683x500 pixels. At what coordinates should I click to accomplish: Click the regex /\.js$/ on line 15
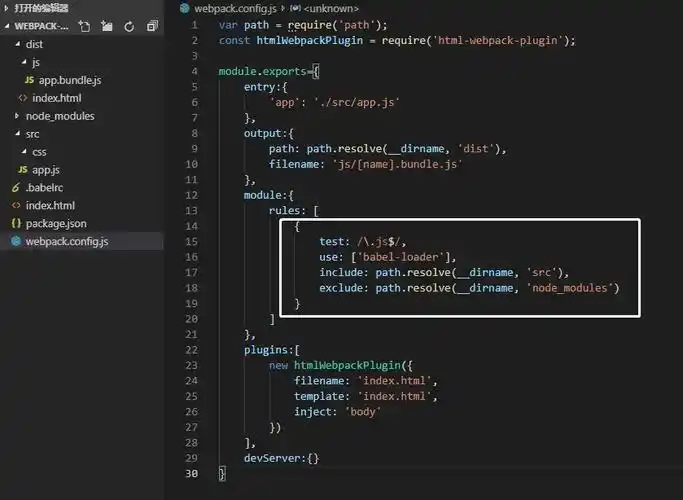[379, 242]
